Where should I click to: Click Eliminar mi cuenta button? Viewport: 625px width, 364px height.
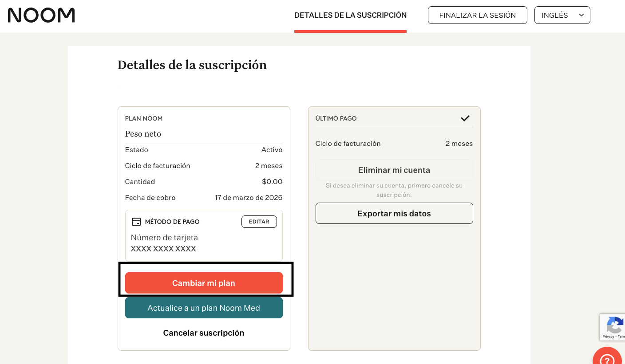[394, 170]
